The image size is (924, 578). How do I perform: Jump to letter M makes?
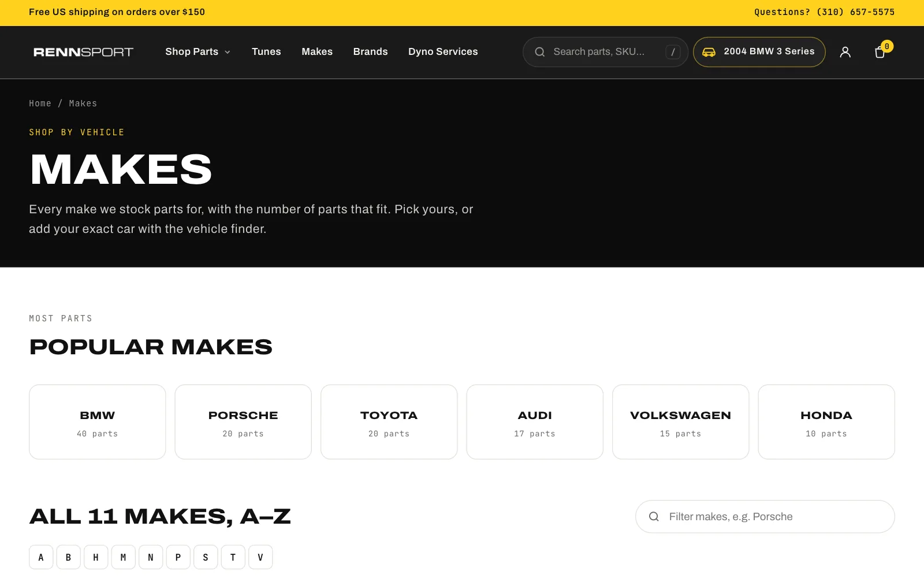[123, 557]
